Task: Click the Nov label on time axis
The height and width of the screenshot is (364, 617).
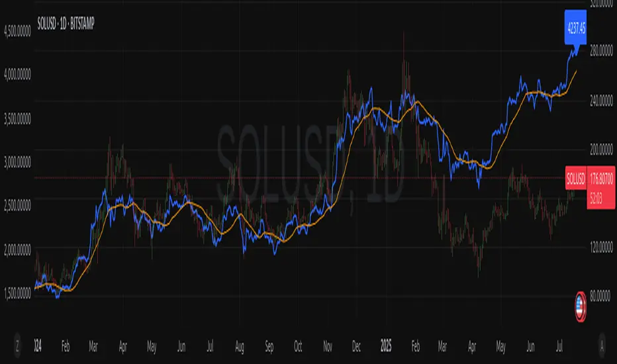Action: point(328,346)
